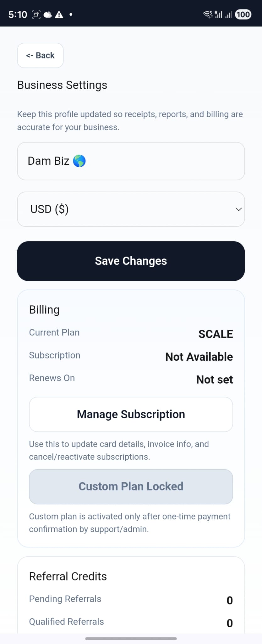Tap the notification dot in the status bar
The image size is (262, 644).
70,14
